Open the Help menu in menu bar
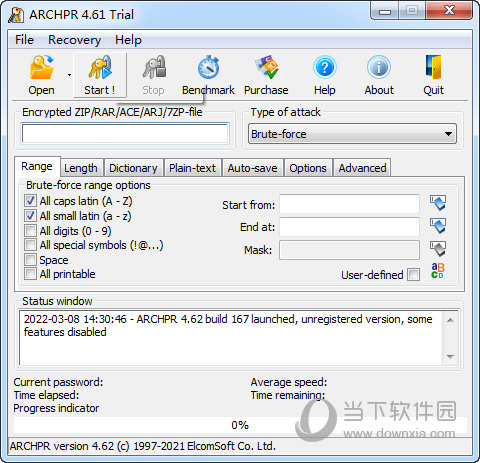Viewport: 480px width, 463px height. click(x=128, y=40)
